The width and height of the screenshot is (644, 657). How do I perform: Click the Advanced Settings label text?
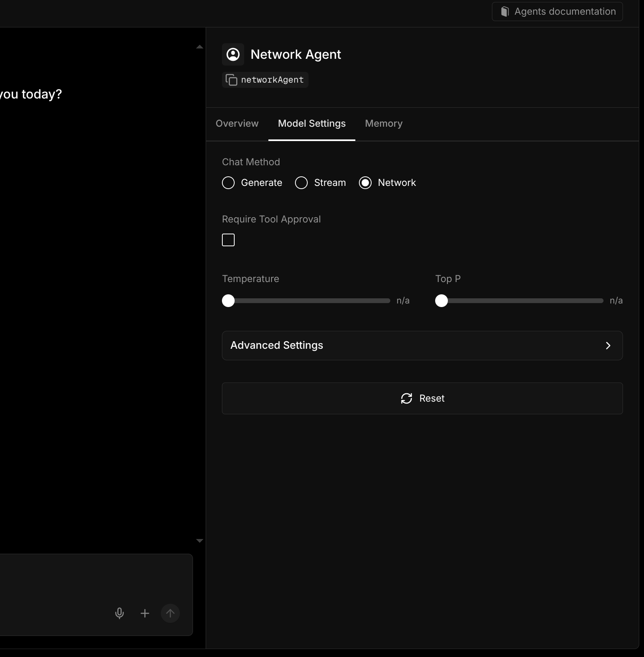point(277,346)
